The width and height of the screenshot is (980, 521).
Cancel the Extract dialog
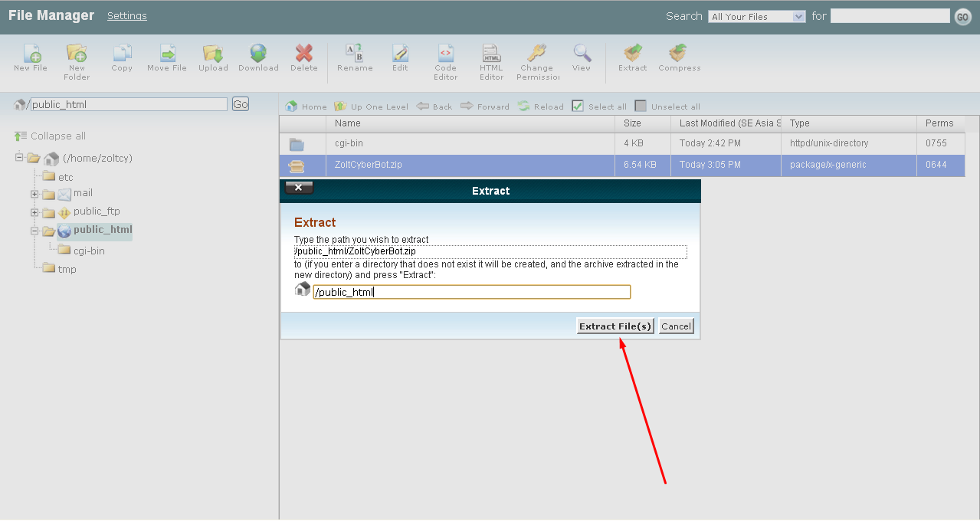676,326
